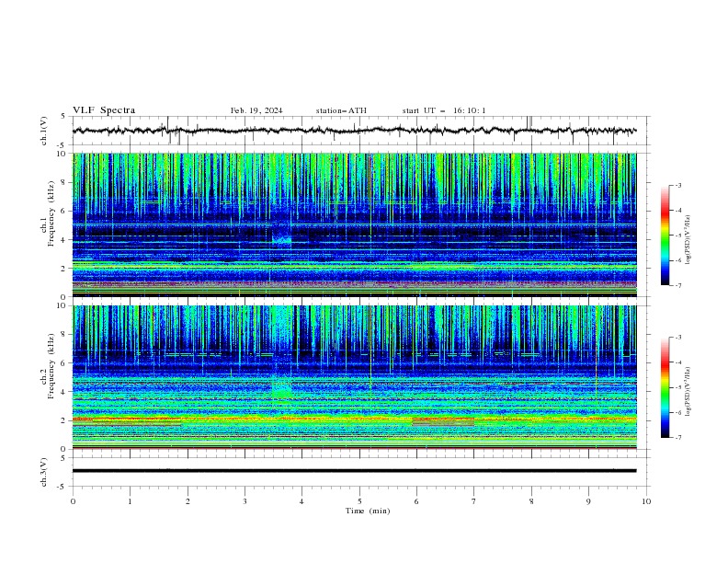The image size is (728, 563).
Task: Click the ch.1 "Frequency (kHz)" axis label
Action: [51, 212]
